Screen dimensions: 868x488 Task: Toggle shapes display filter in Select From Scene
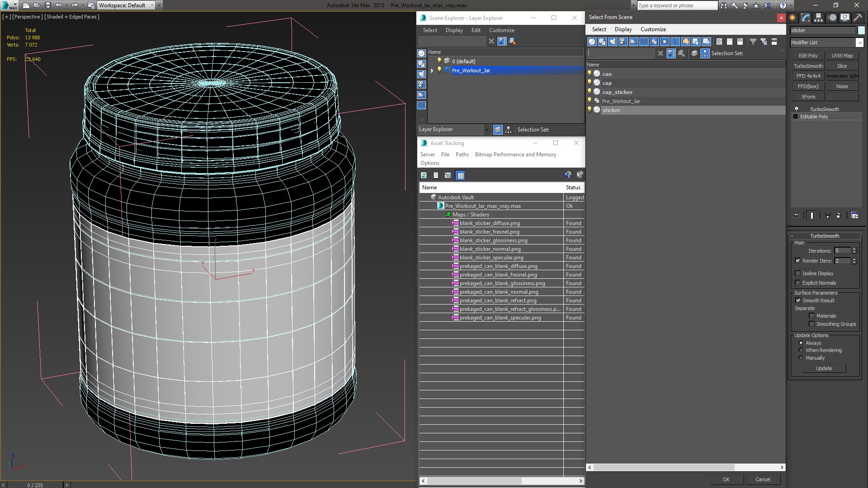602,42
